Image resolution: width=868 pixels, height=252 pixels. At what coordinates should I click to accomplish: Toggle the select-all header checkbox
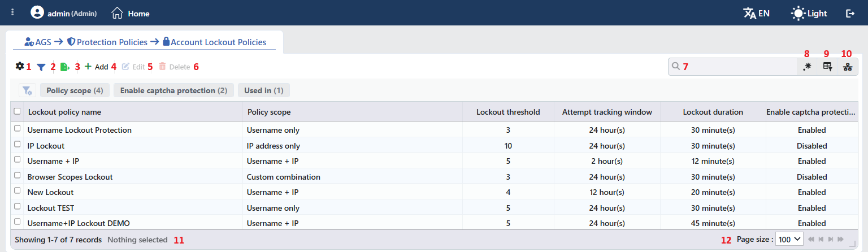(x=18, y=111)
